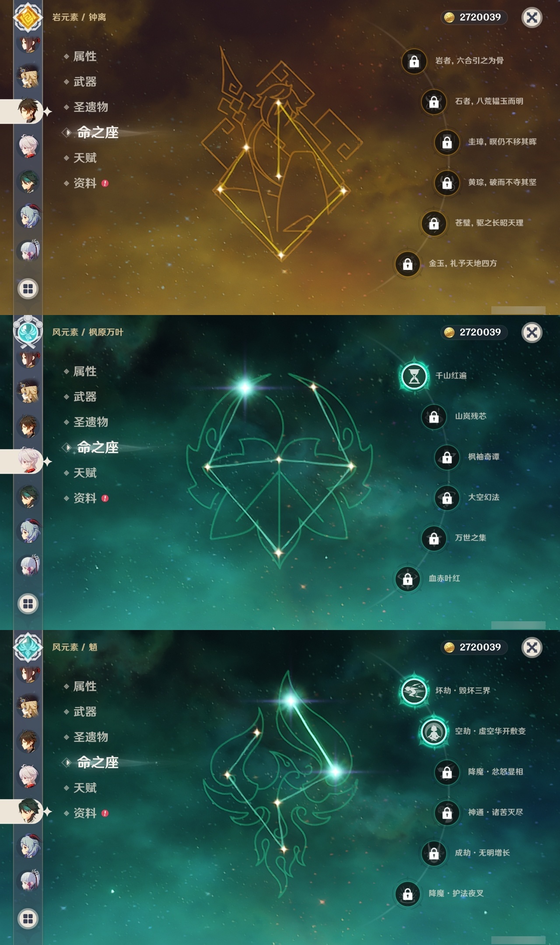The height and width of the screenshot is (945, 560).
Task: Select Kazuha avatar in top panel sidebar
Action: (28, 146)
